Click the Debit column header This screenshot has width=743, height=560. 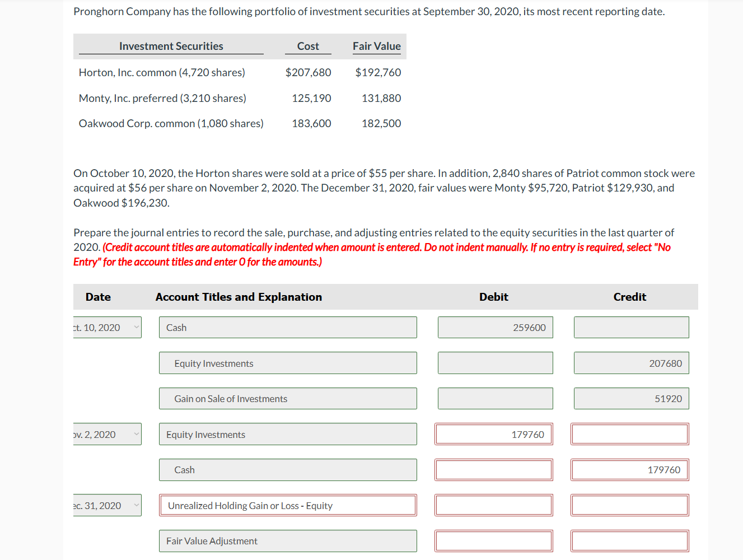point(494,297)
